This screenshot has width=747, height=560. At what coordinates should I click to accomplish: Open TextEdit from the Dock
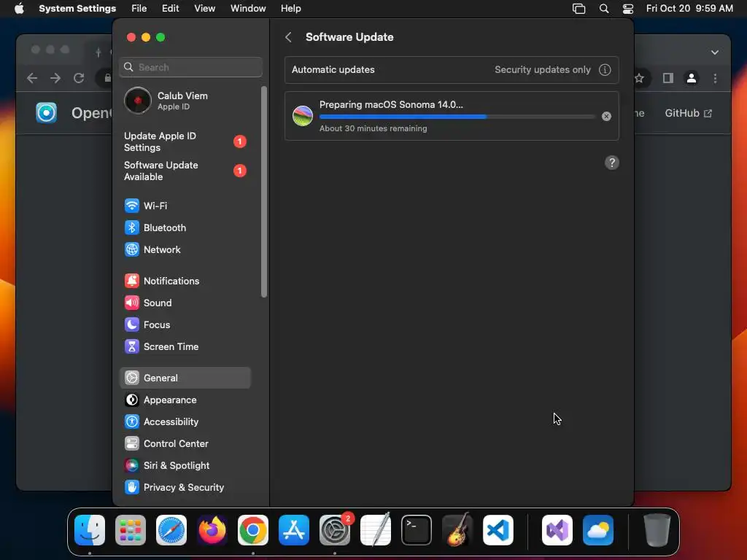click(376, 530)
